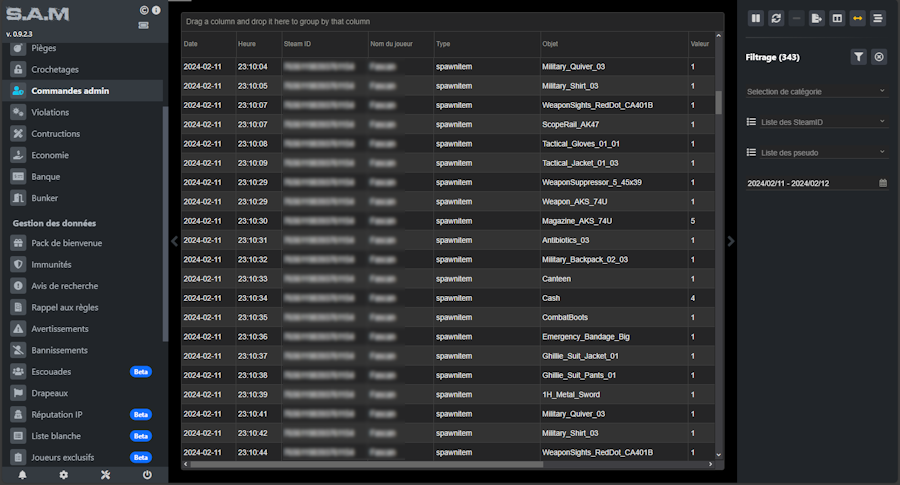
Task: Apply the funnel filter icon
Action: pyautogui.click(x=858, y=58)
